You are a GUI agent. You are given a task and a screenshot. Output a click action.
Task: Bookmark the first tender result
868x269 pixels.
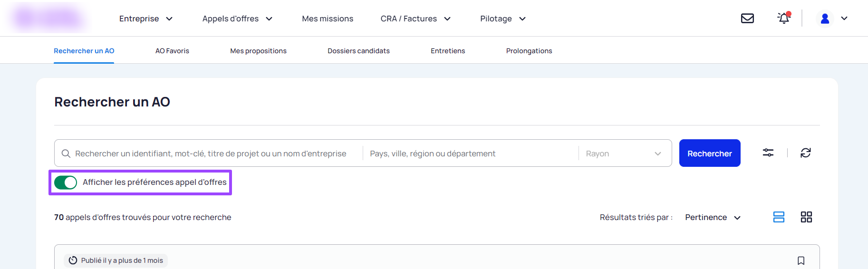800,260
